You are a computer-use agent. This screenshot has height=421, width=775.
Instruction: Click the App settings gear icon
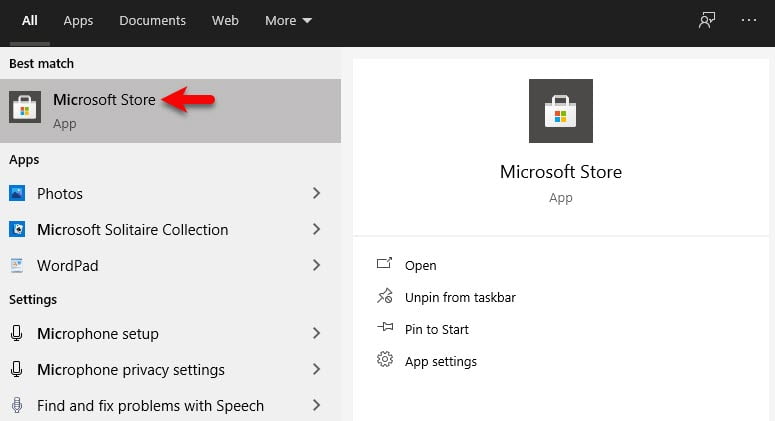(385, 360)
